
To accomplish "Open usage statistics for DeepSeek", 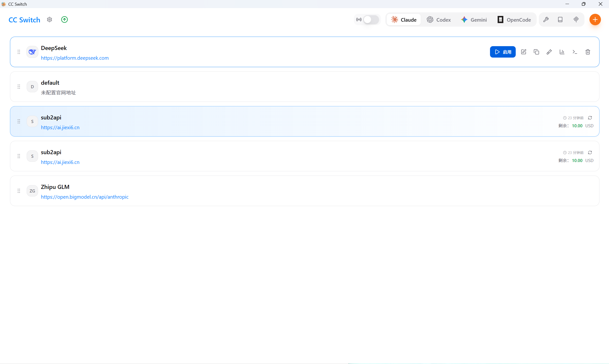I will click(x=562, y=52).
